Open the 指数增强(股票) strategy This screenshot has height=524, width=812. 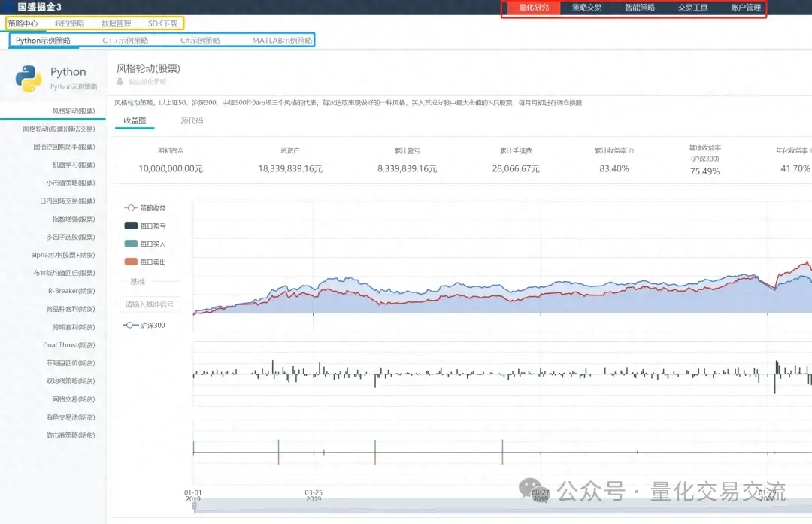click(74, 219)
